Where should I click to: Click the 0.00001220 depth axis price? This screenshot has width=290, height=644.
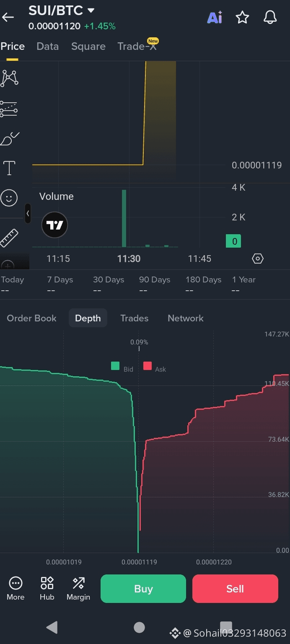(x=214, y=562)
